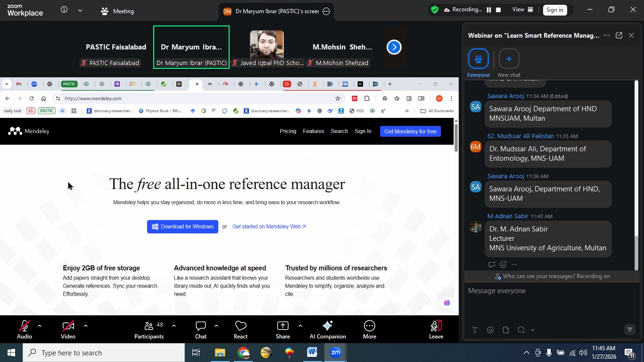Open the Get started on Mendeley Web link

[269, 227]
